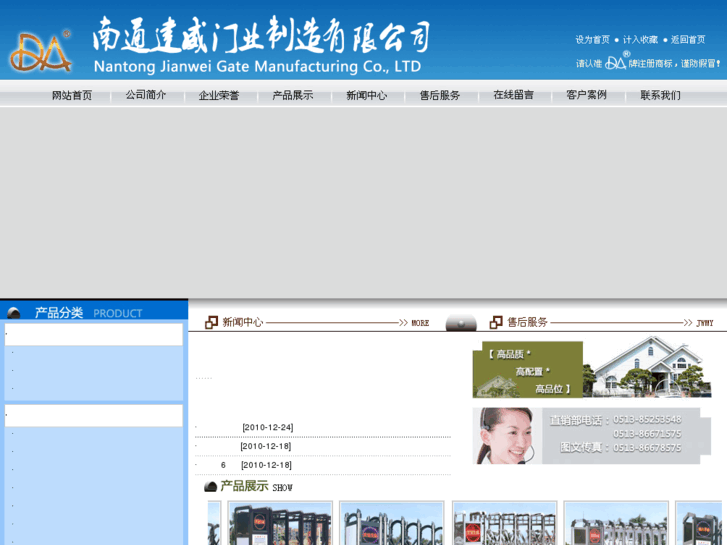Image resolution: width=727 pixels, height=545 pixels.
Task: Open the 新闻中心 navigation item
Action: pos(366,95)
